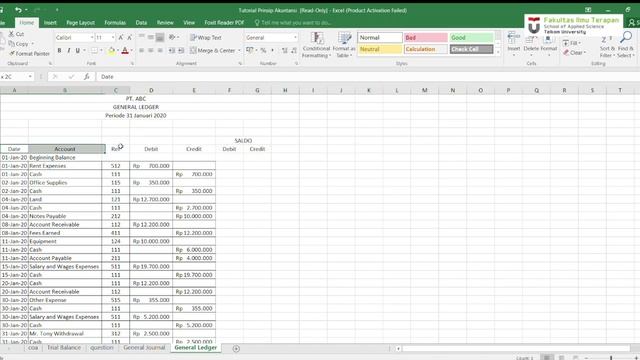Apply the red Font Color A
The image size is (640, 360).
125,50
